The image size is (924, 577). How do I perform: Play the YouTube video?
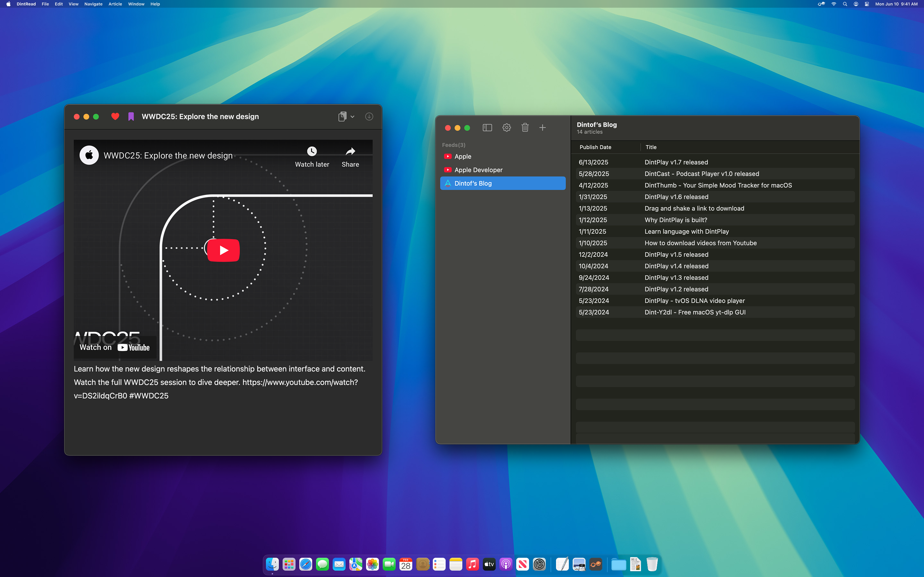tap(223, 250)
